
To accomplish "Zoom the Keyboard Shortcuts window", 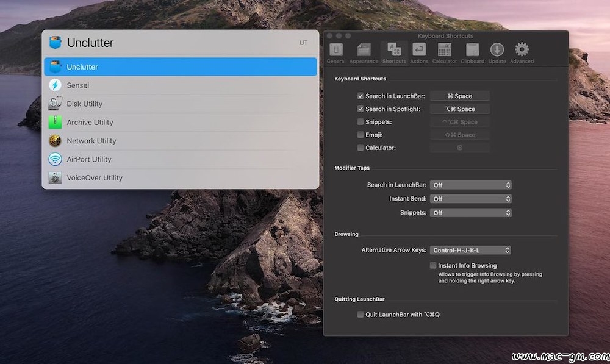I will pyautogui.click(x=348, y=36).
